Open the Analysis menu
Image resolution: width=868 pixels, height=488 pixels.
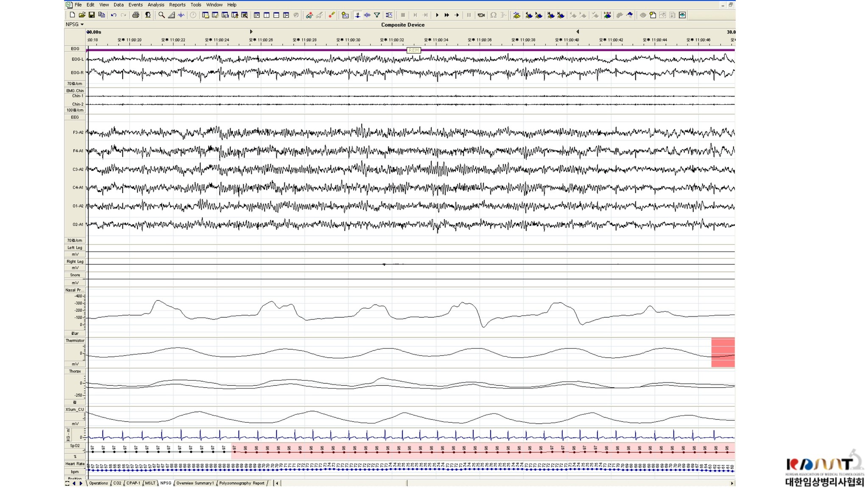pyautogui.click(x=156, y=5)
